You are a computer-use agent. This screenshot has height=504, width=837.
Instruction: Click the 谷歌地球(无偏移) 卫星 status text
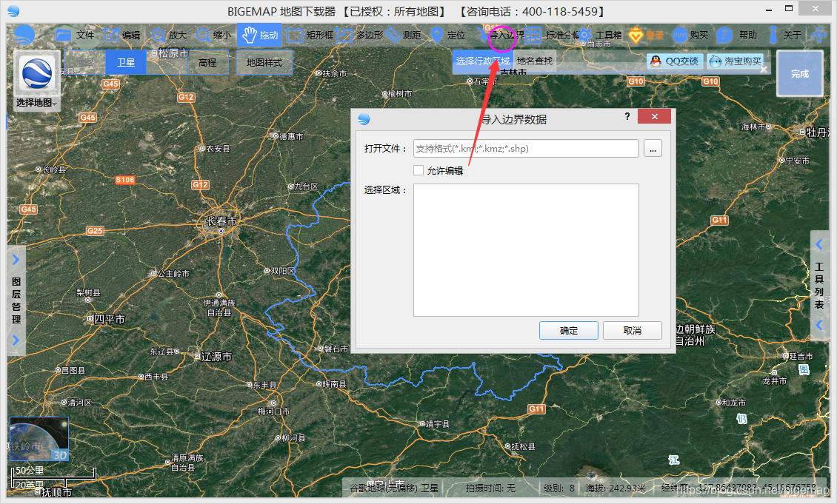pos(394,488)
